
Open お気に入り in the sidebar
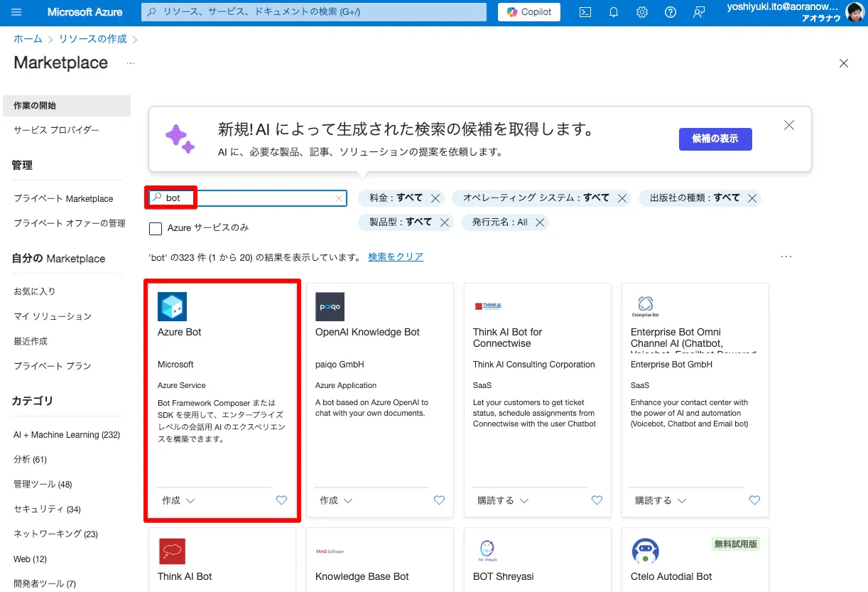click(34, 291)
